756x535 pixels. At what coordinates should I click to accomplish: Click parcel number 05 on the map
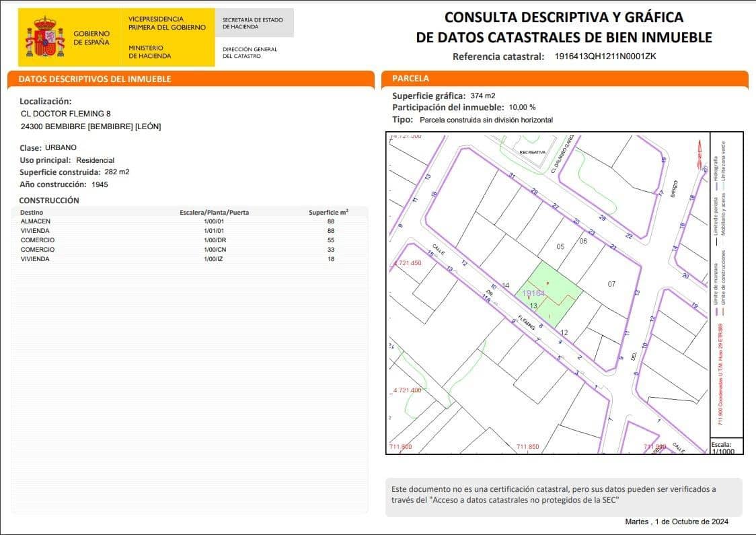coord(560,247)
